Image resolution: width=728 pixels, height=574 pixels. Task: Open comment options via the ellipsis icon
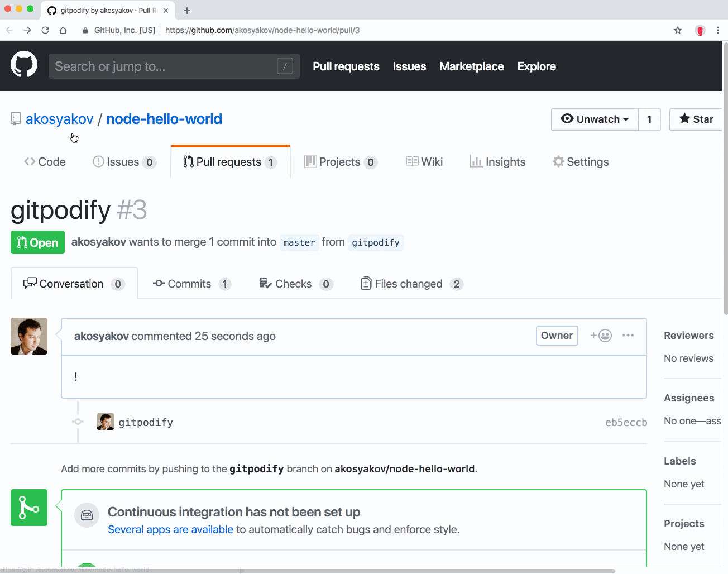(x=628, y=335)
